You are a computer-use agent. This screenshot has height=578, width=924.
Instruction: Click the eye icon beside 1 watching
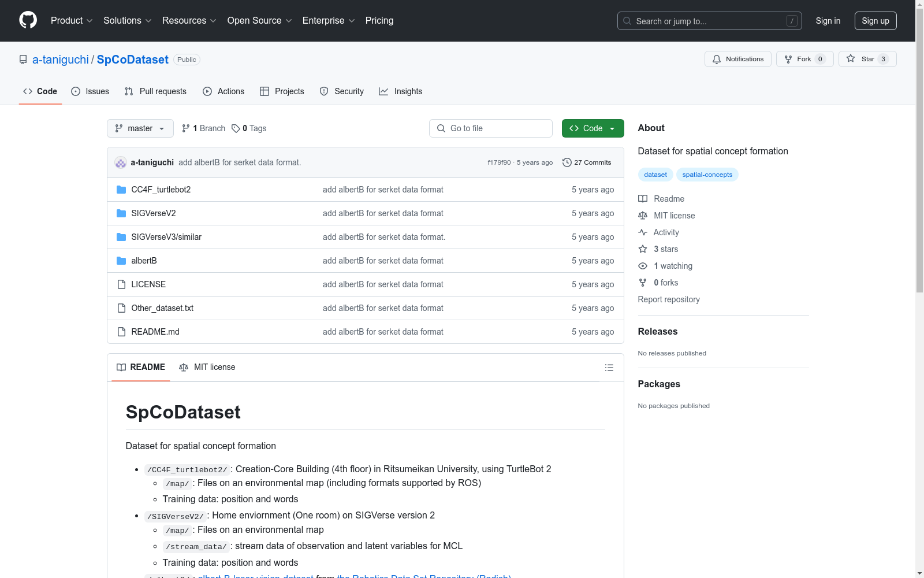pos(643,266)
